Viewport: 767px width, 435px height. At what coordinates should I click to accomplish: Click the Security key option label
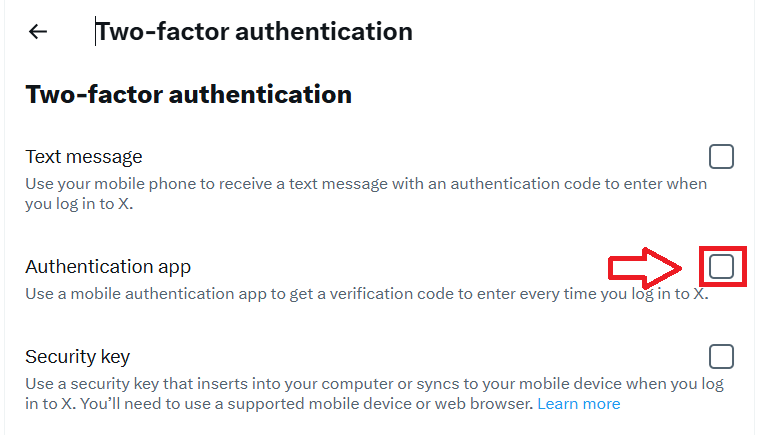click(x=78, y=357)
